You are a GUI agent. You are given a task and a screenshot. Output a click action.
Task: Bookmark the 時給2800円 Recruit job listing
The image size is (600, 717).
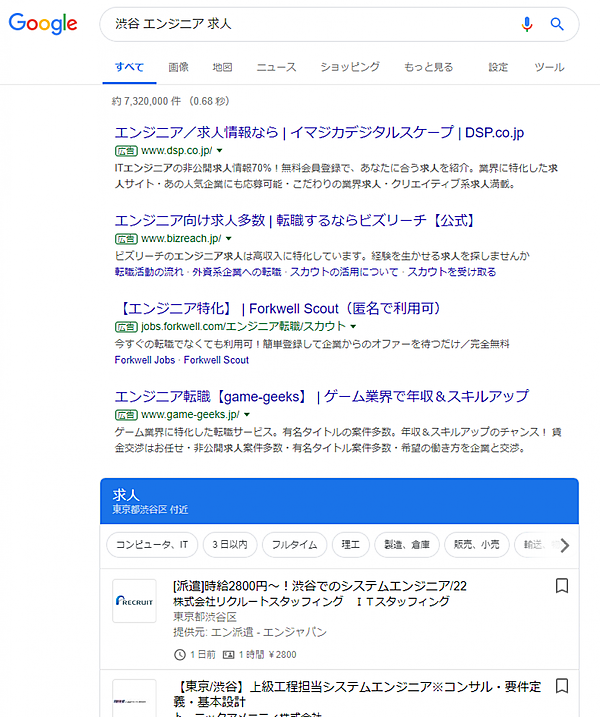coord(562,586)
